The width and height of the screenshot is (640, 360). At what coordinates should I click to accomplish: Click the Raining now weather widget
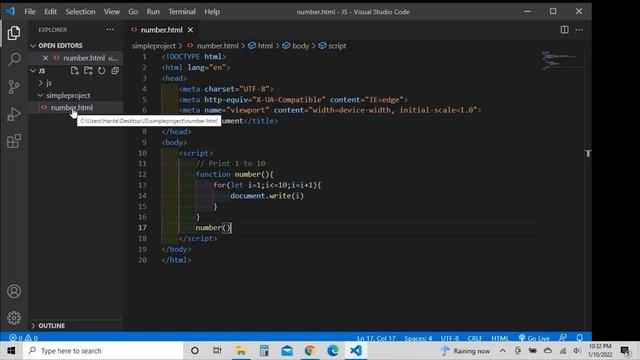click(465, 351)
